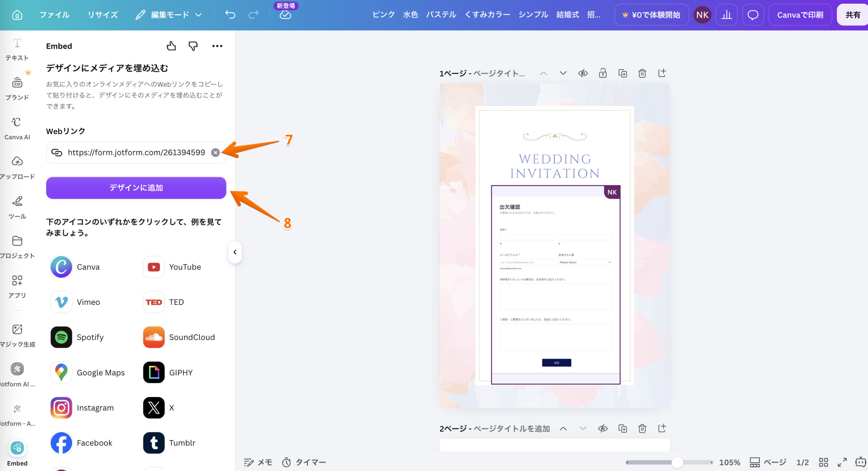
Task: Check the cloud save status icon
Action: coord(285,15)
